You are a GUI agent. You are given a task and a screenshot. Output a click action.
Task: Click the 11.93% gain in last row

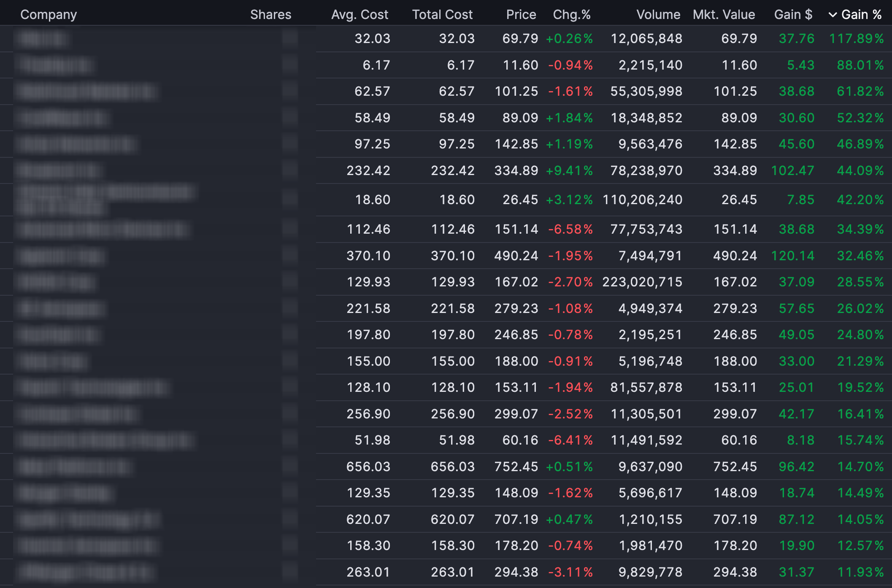[x=860, y=572]
